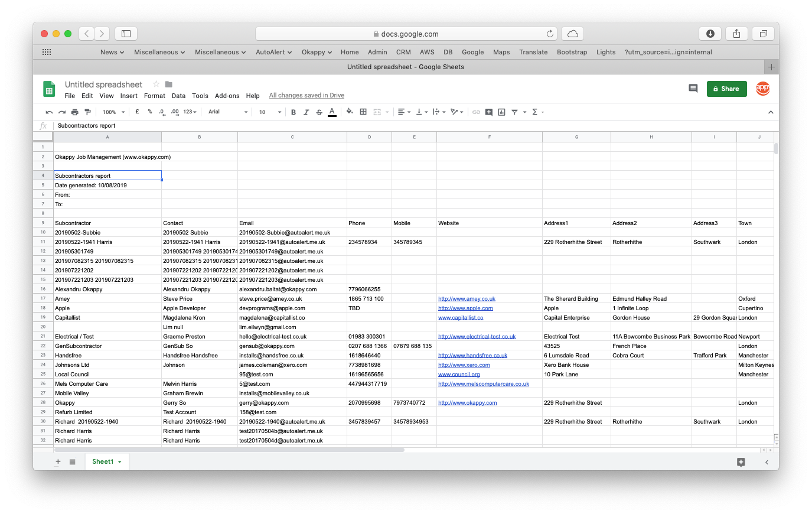The image size is (812, 514).
Task: Open the Add-ons menu
Action: click(x=227, y=95)
